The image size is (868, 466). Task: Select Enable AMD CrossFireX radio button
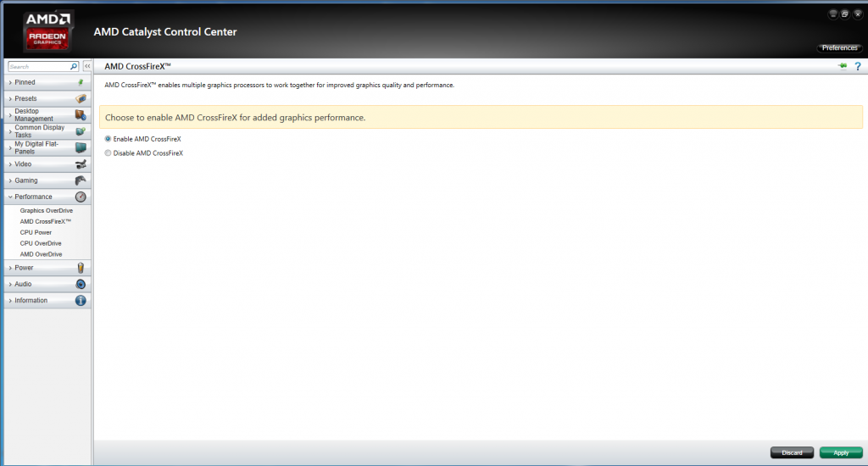[108, 138]
